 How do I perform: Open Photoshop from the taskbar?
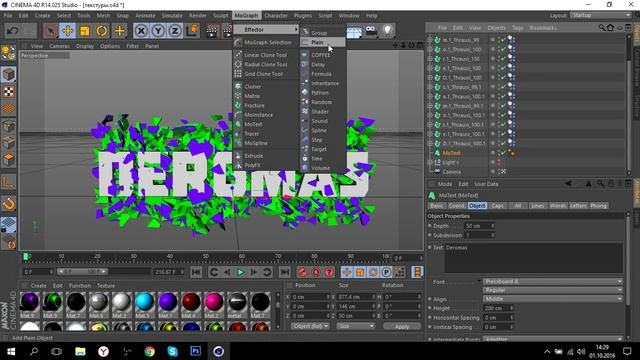coord(196,351)
